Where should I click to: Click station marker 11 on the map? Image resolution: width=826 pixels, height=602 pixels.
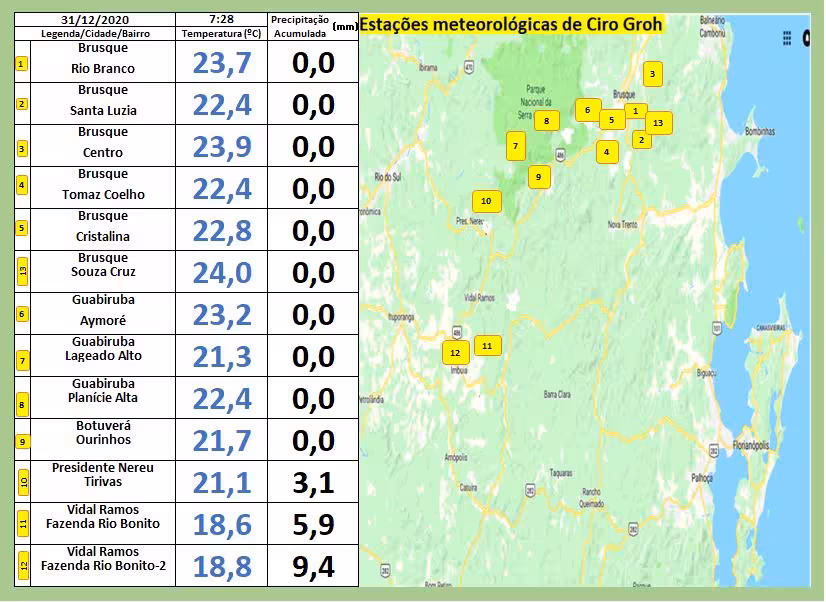click(x=487, y=345)
